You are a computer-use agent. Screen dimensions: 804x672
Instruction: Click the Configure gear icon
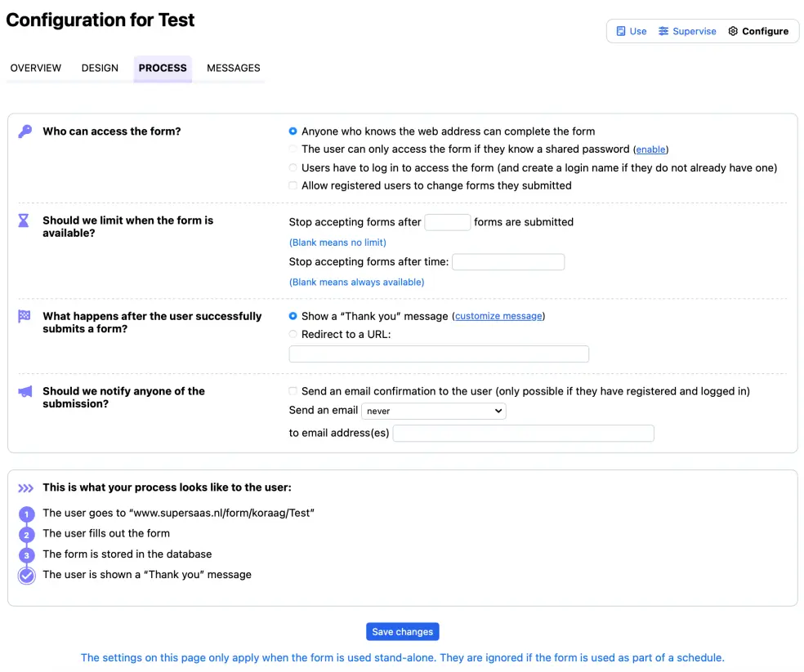click(733, 31)
